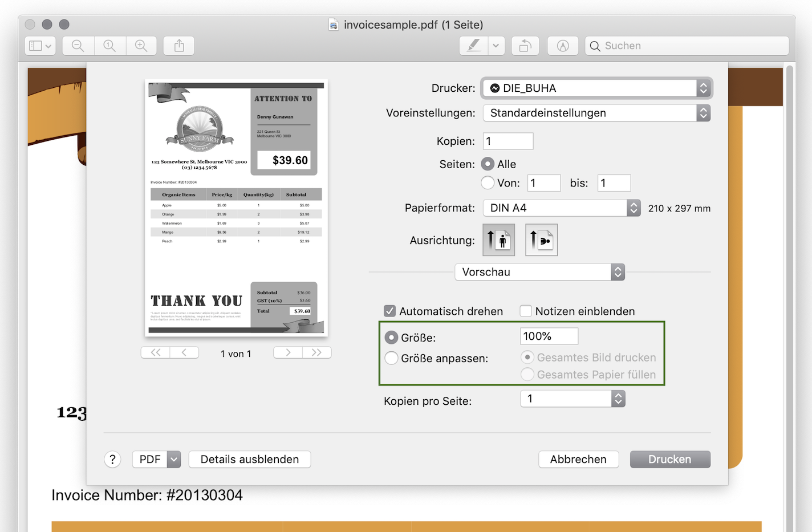Click the Kopien input field
812x532 pixels.
(508, 141)
